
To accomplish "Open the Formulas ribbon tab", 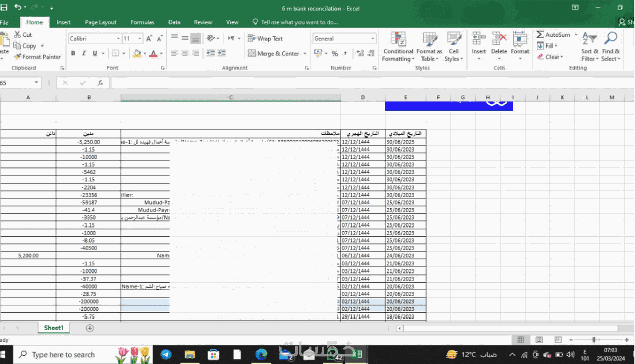I will [142, 22].
